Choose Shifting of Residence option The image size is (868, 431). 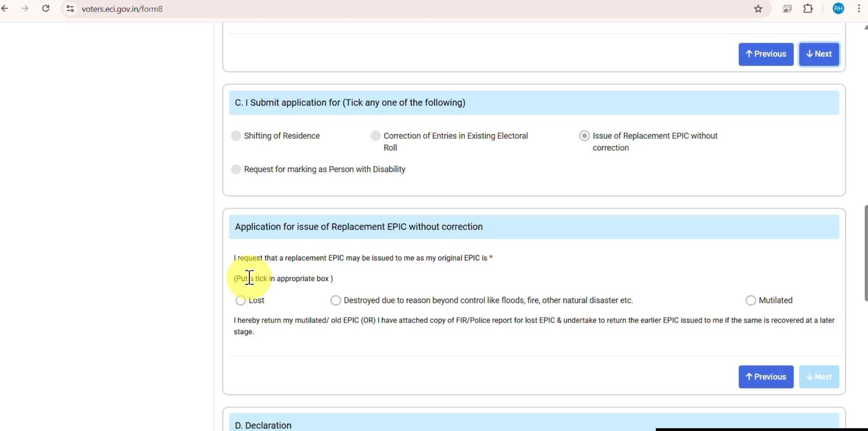pos(236,136)
